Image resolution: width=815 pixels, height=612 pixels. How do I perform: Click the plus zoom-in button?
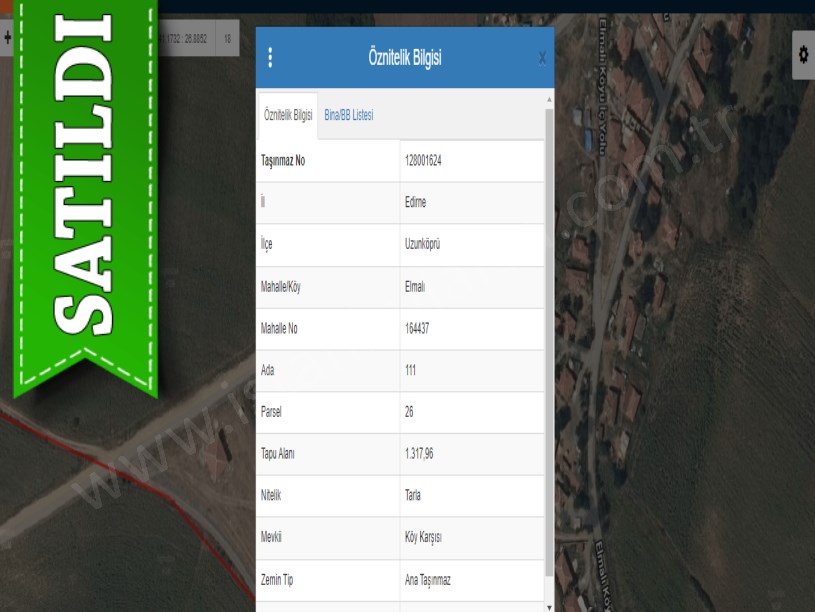[x=7, y=38]
